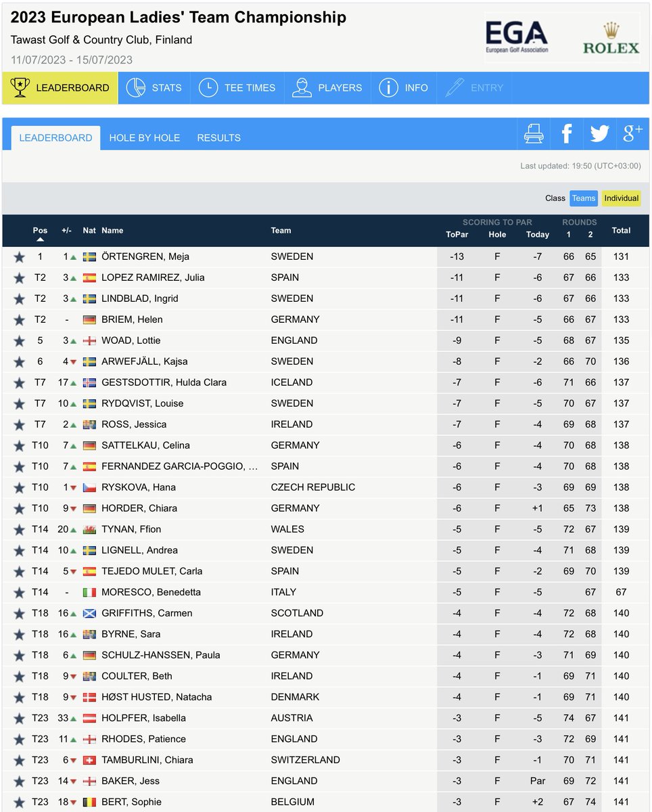652x812 pixels.
Task: Share on Facebook icon
Action: click(x=567, y=134)
